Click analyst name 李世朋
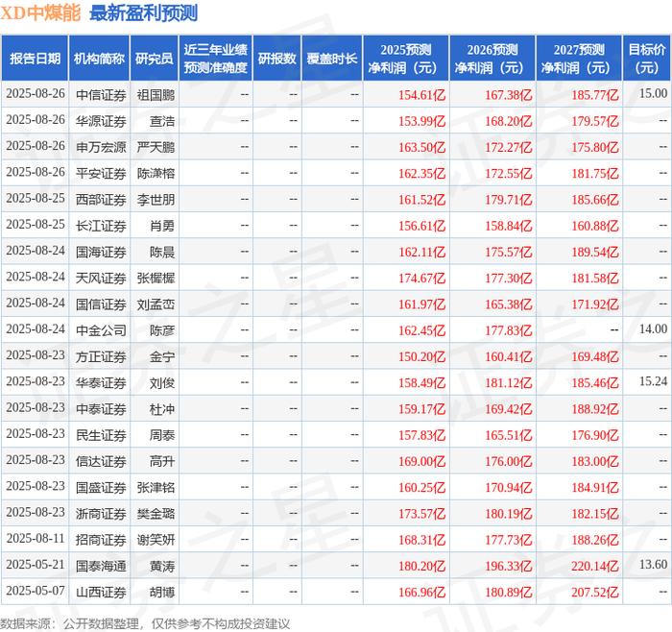 [156, 200]
